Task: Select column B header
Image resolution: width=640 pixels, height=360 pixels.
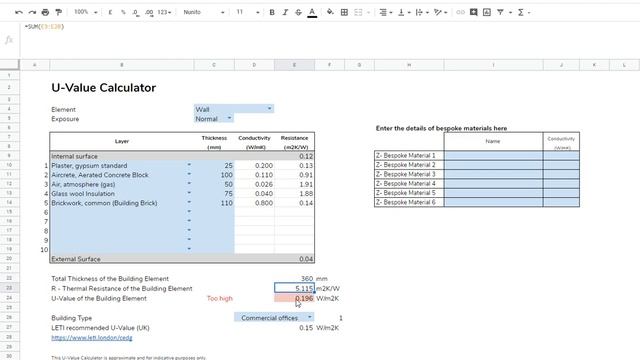Action: 122,65
